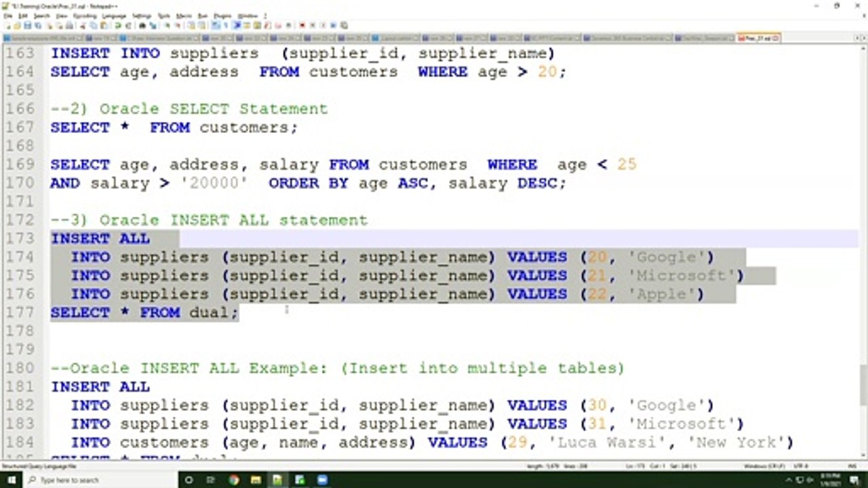Click the comment '--2) Oracle SELECT Statement'
This screenshot has width=868, height=488.
click(x=189, y=108)
